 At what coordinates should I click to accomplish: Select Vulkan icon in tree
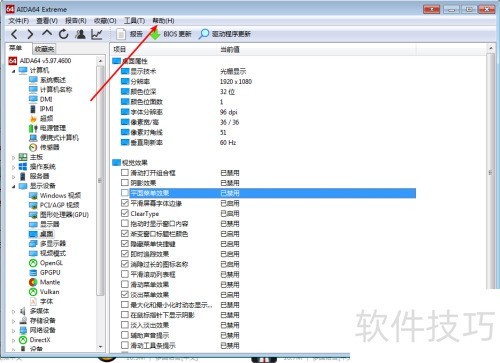point(33,292)
